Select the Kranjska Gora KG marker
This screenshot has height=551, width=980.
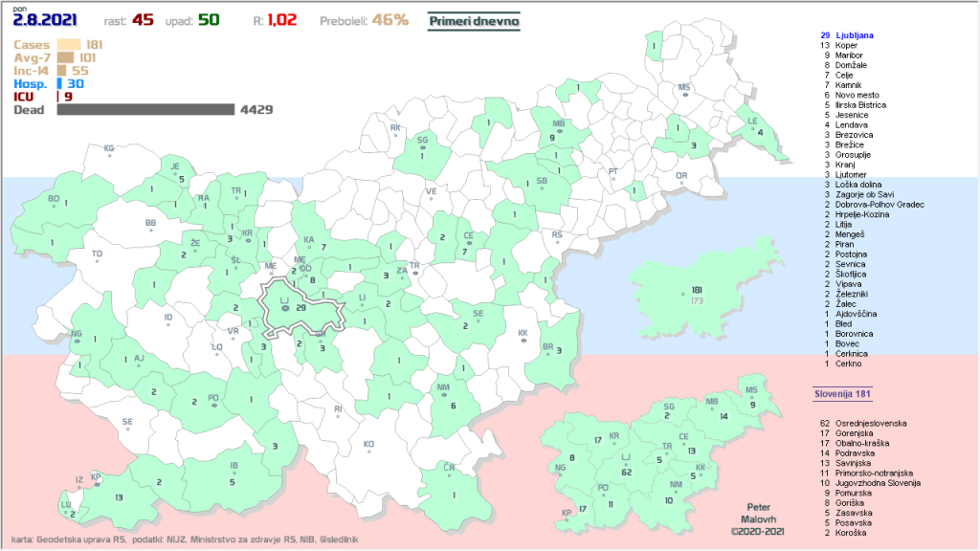[108, 152]
